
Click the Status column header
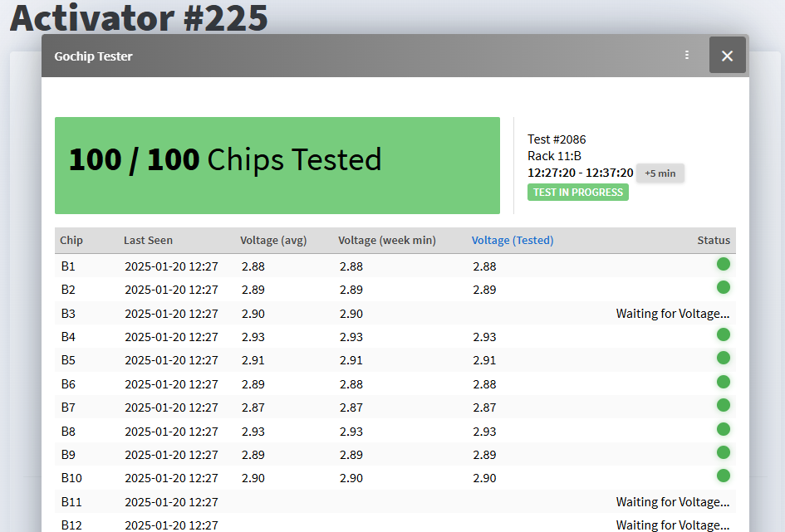point(713,241)
